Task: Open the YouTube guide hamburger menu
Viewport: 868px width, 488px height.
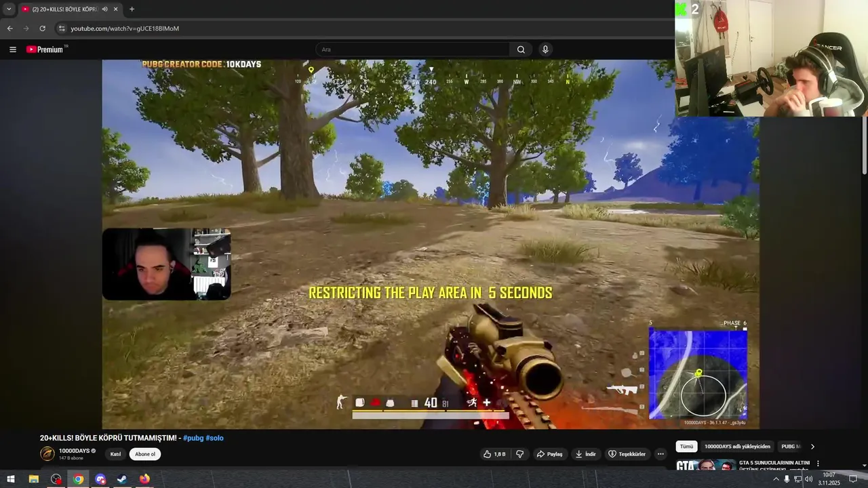Action: pyautogui.click(x=13, y=49)
